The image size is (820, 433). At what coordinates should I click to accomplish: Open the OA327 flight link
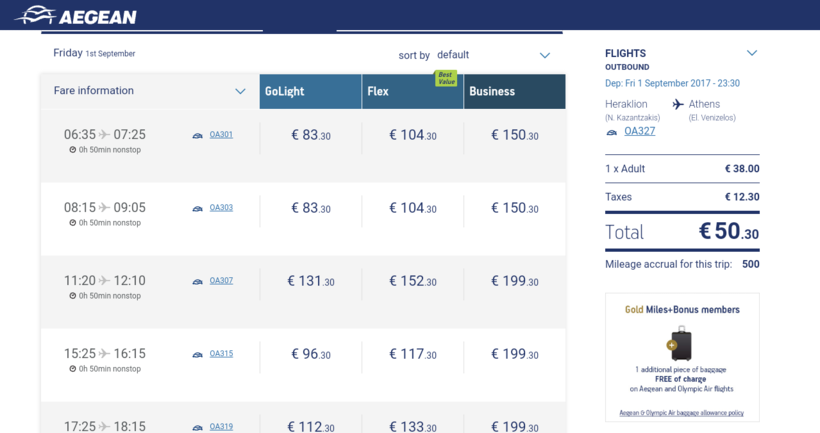640,131
